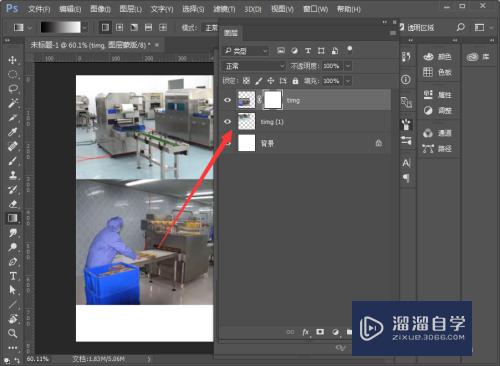The height and width of the screenshot is (366, 500).
Task: Choose diamond gradient style icon
Action: coord(163,27)
